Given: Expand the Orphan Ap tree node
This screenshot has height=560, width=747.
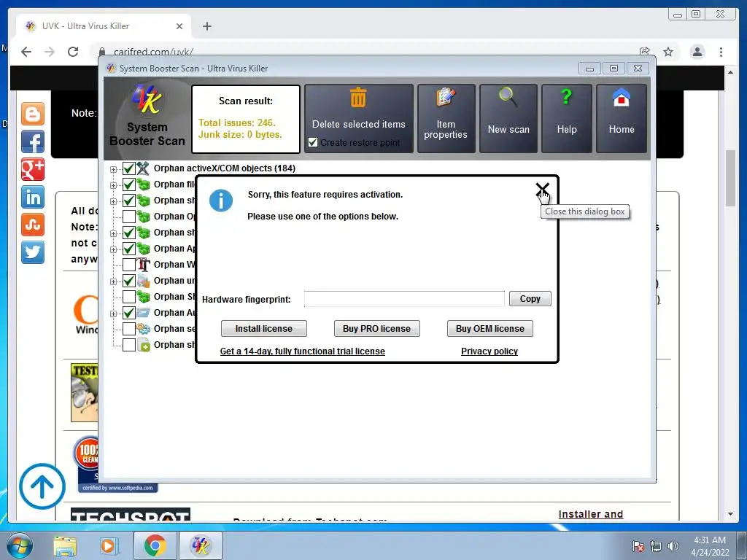Looking at the screenshot, I should 113,249.
